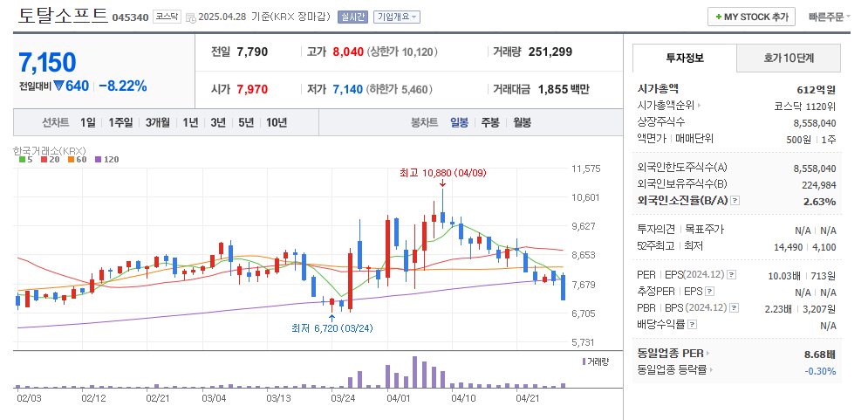Select the 1년 line chart period
868x420 pixels.
pos(190,122)
